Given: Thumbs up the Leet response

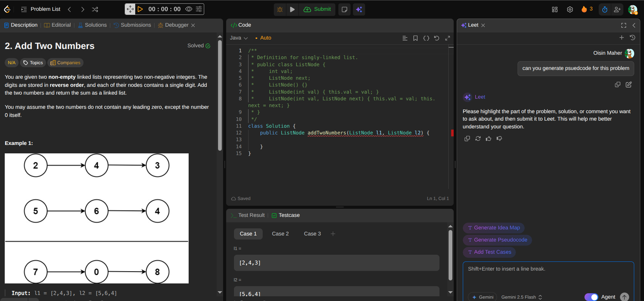Looking at the screenshot, I should coord(488,139).
